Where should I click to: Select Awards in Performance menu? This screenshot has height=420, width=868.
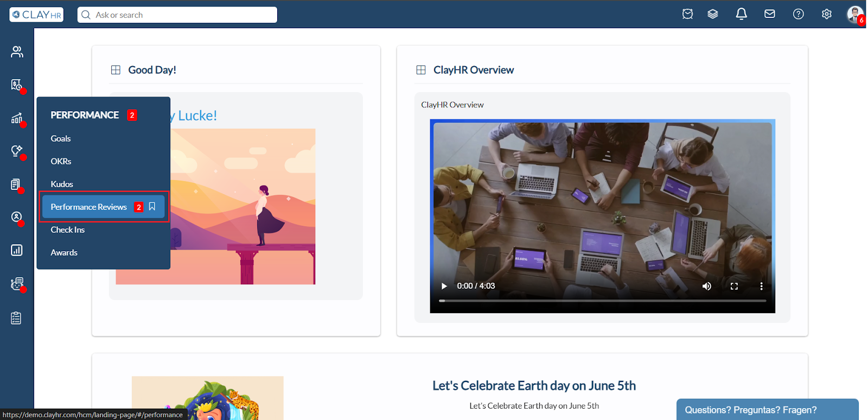point(64,252)
